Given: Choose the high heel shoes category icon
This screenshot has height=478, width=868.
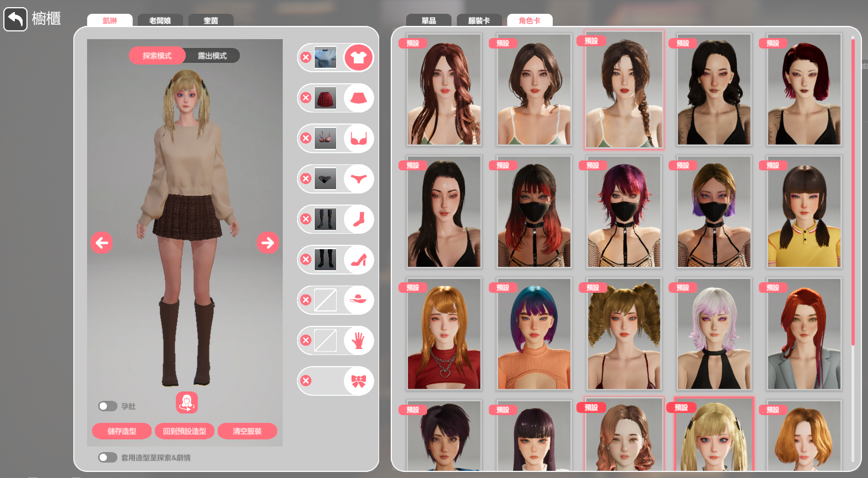Looking at the screenshot, I should tap(358, 260).
